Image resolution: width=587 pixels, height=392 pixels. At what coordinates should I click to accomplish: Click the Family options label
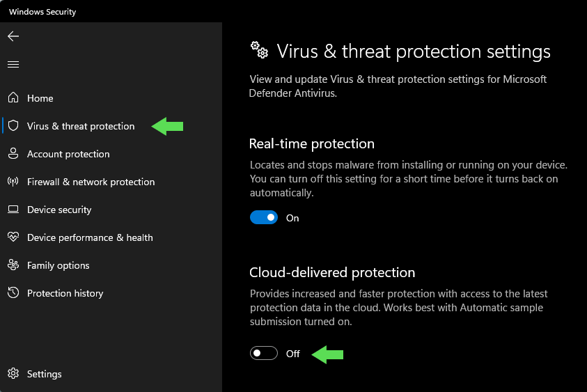tap(58, 265)
